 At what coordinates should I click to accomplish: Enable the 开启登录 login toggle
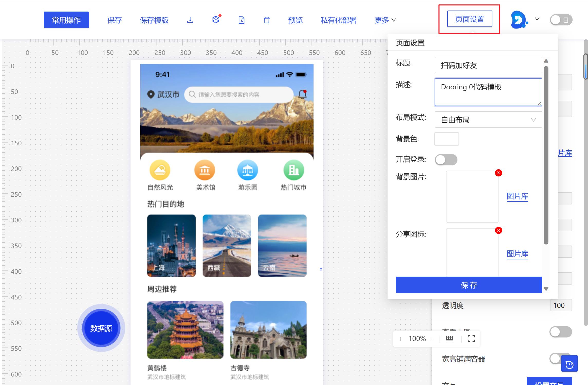pos(446,159)
